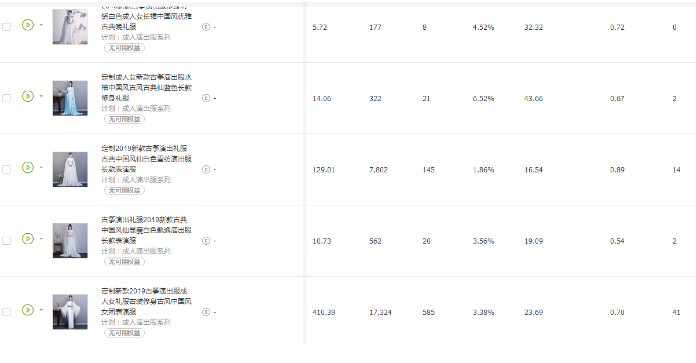Click circled C icon in 410.39 spend row
696x363 pixels.
point(206,312)
